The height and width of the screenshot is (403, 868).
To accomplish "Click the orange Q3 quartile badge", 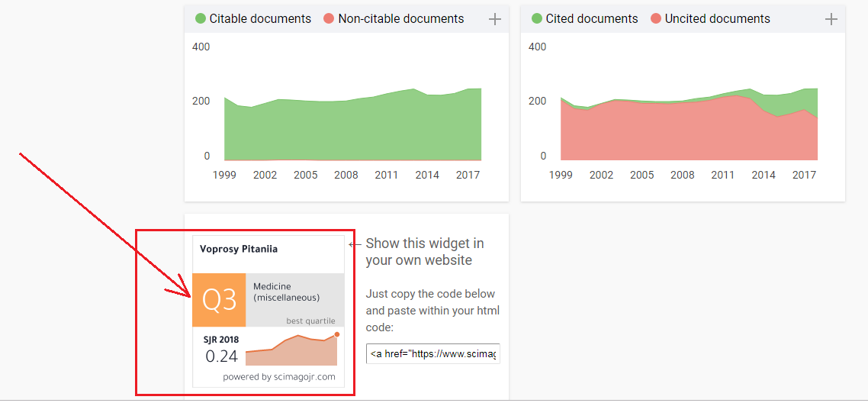I will tap(219, 299).
